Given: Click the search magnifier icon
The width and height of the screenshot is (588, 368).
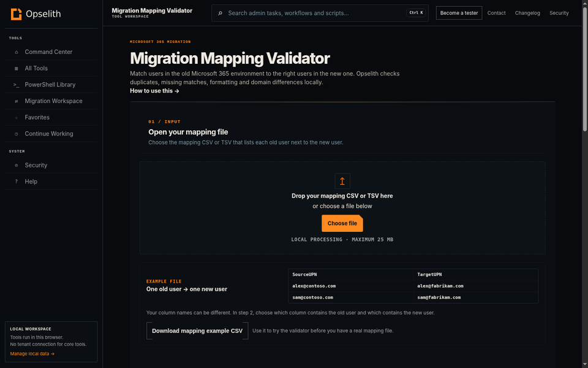Looking at the screenshot, I should point(220,13).
